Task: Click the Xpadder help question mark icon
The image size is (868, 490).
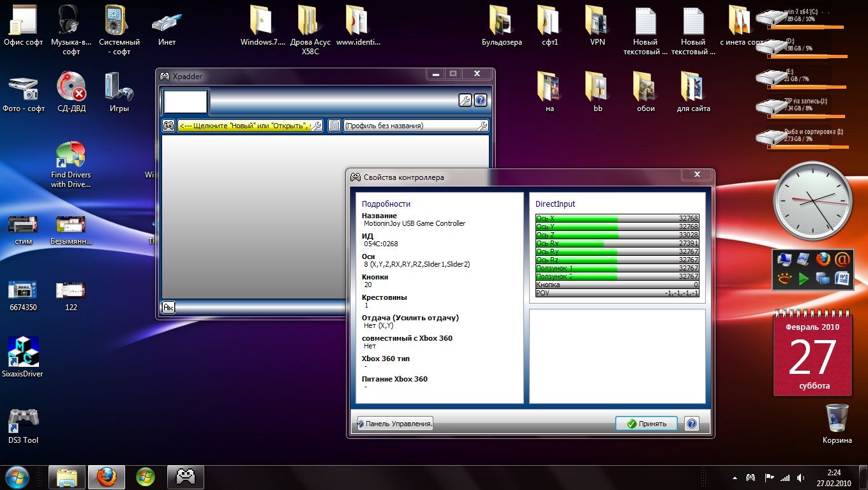Action: pos(481,100)
